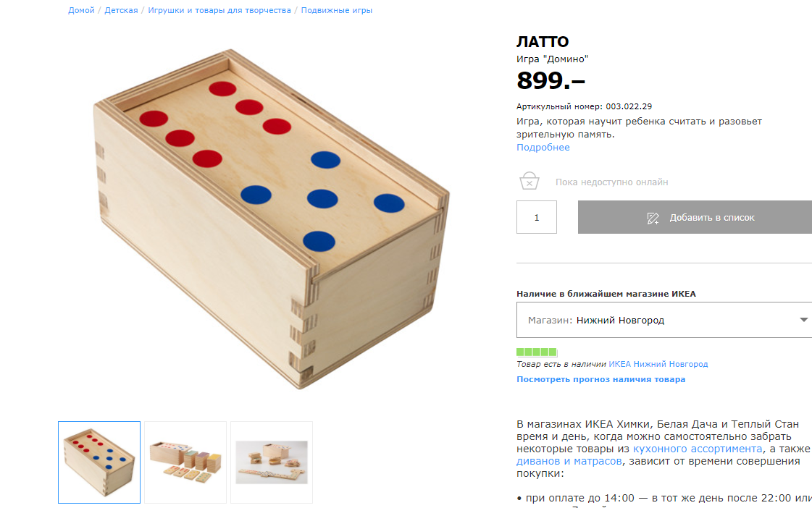
Task: Follow the диванов и матрасов link
Action: pos(569,461)
